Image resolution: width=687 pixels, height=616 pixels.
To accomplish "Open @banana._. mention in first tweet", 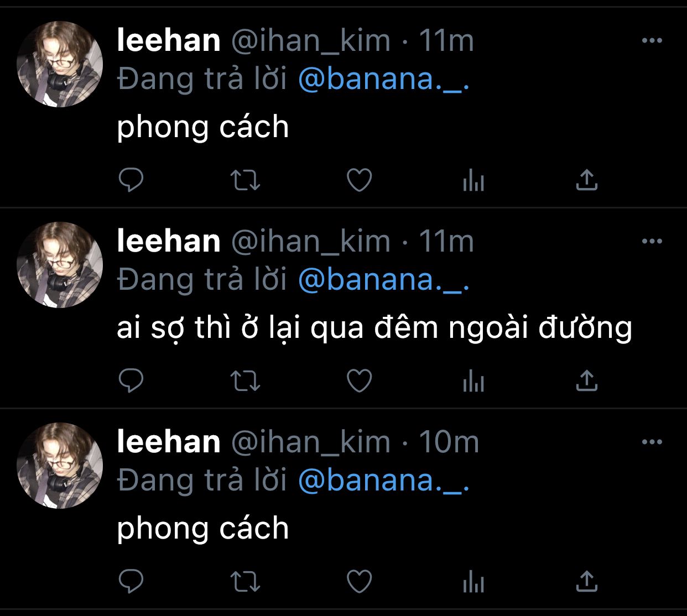I will [383, 79].
